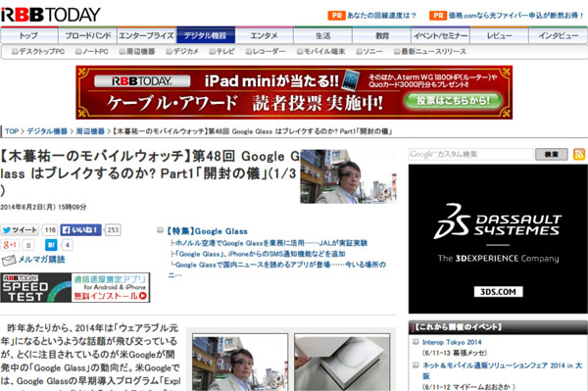Click the second orange PR badge before 価格.com
Image resolution: width=588 pixels, height=391 pixels.
tap(438, 16)
